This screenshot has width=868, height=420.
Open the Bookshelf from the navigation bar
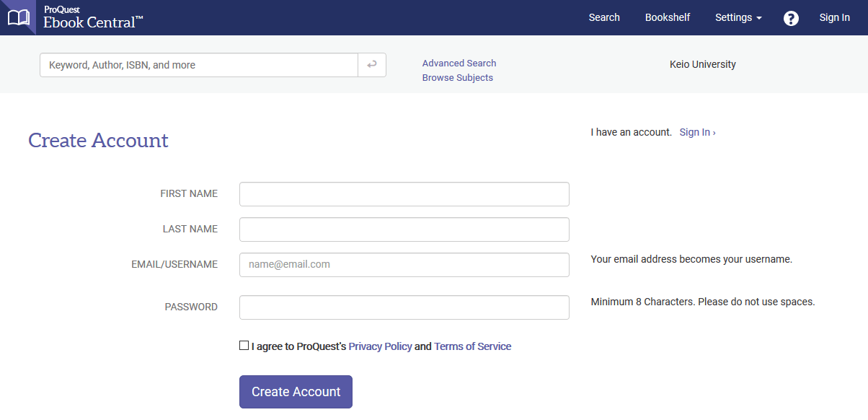pyautogui.click(x=667, y=17)
